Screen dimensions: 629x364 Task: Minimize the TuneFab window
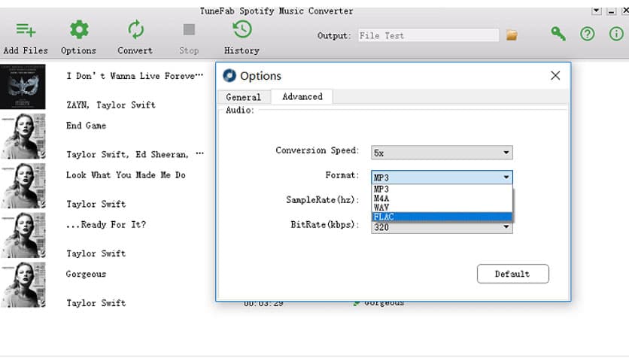[611, 11]
